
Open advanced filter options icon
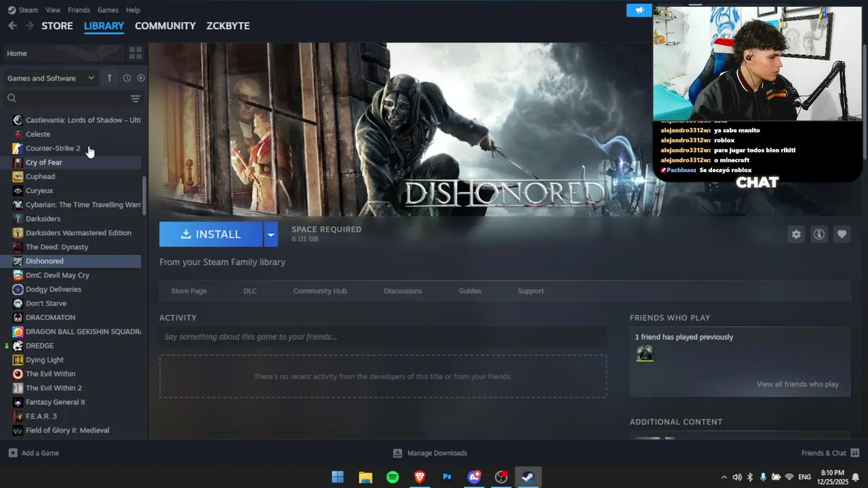tap(136, 98)
